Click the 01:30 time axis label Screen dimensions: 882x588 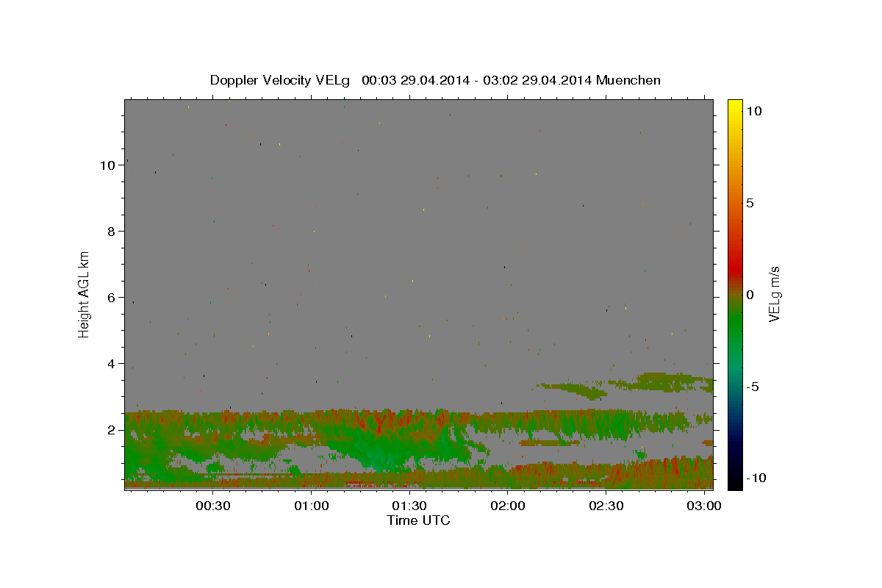[409, 506]
